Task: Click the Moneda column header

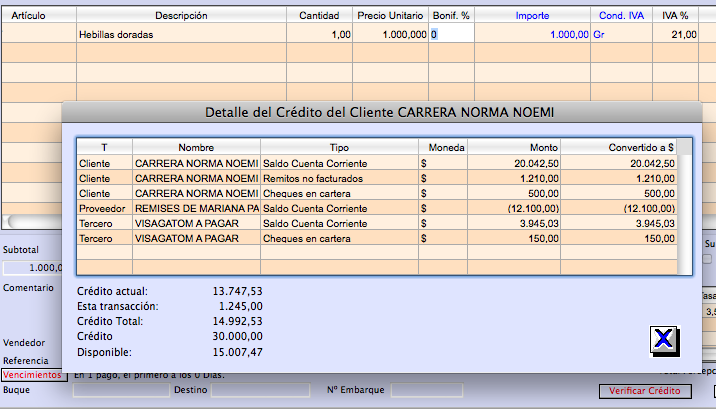Action: click(x=443, y=147)
